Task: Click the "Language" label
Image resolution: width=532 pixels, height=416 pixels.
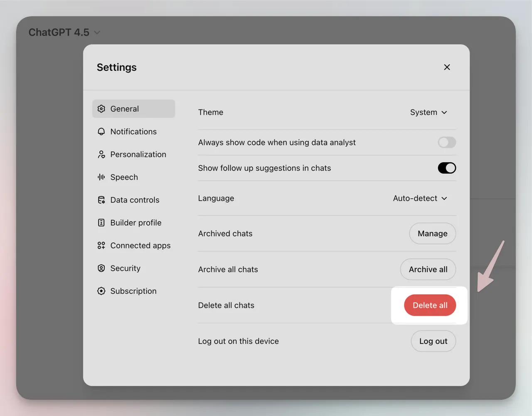Action: click(x=216, y=198)
